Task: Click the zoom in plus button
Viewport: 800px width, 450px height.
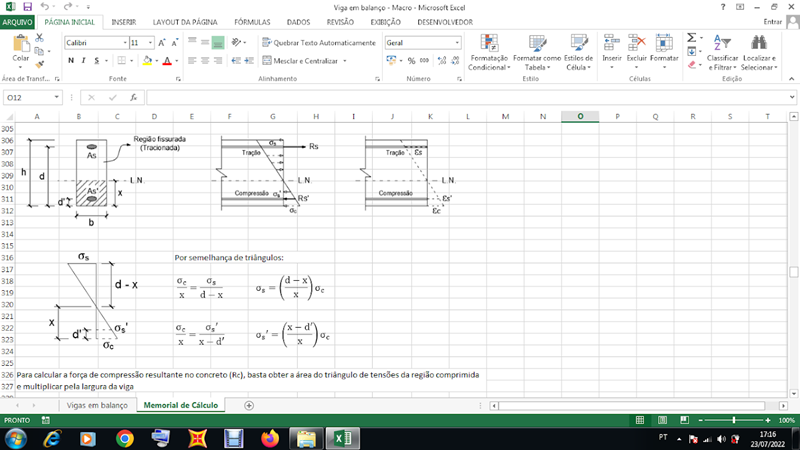Action: (x=768, y=420)
